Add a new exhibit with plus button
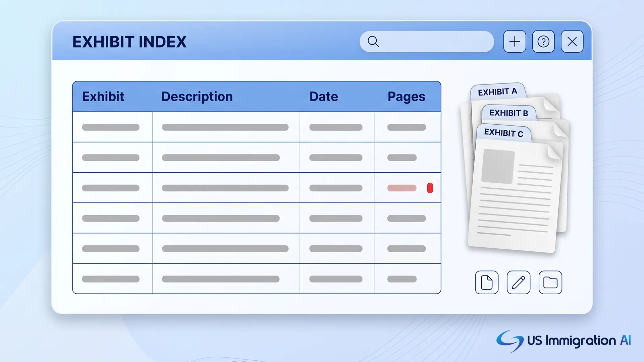Image resolution: width=644 pixels, height=362 pixels. click(x=515, y=42)
